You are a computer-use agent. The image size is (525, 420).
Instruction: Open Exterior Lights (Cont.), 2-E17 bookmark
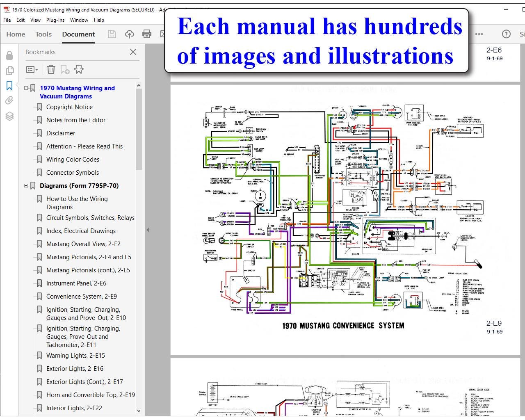coord(84,382)
